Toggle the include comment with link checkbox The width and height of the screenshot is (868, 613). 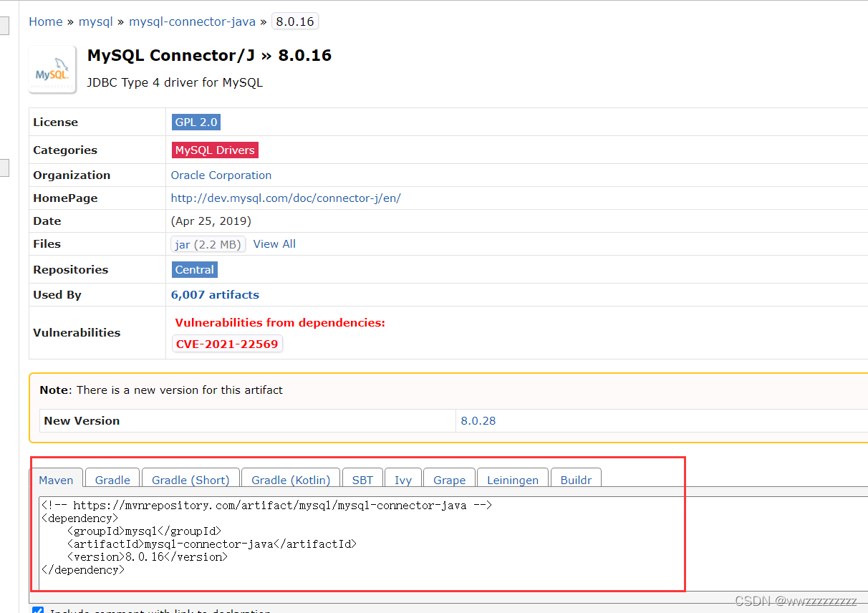(x=38, y=611)
